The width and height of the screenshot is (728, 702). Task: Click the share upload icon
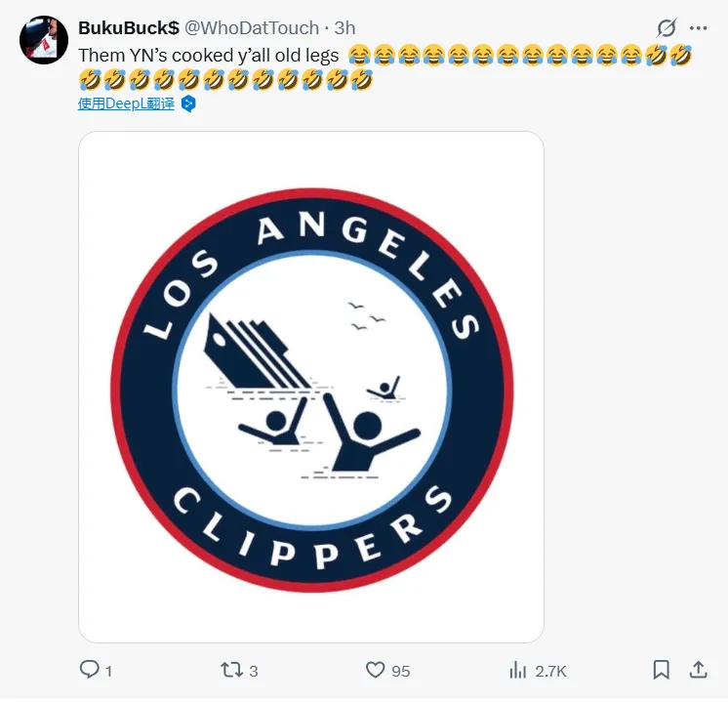pos(698,670)
